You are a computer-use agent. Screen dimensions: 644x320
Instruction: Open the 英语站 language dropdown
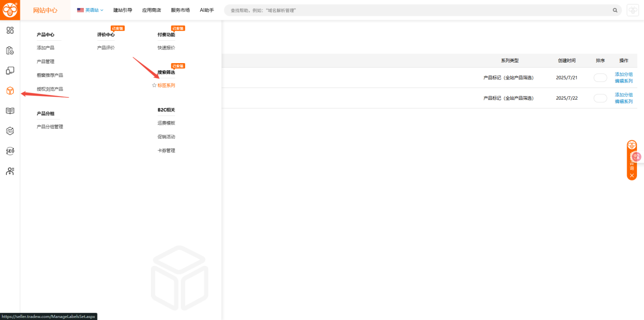[x=90, y=10]
